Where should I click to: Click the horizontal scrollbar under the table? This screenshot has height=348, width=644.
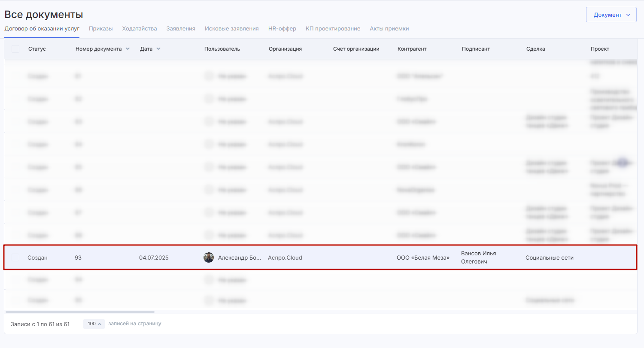[x=80, y=312]
